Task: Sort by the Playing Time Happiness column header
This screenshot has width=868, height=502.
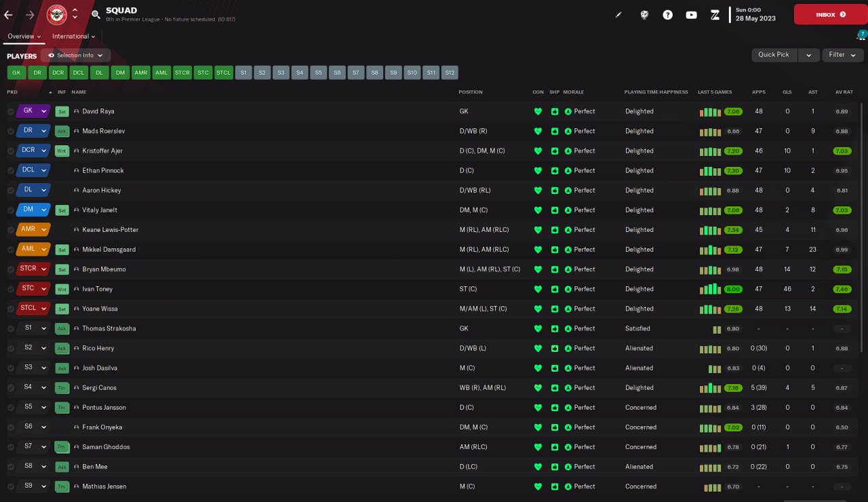Action: [x=656, y=92]
